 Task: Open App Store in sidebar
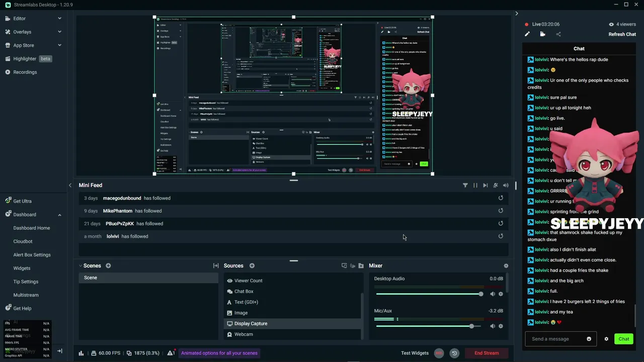tap(24, 45)
